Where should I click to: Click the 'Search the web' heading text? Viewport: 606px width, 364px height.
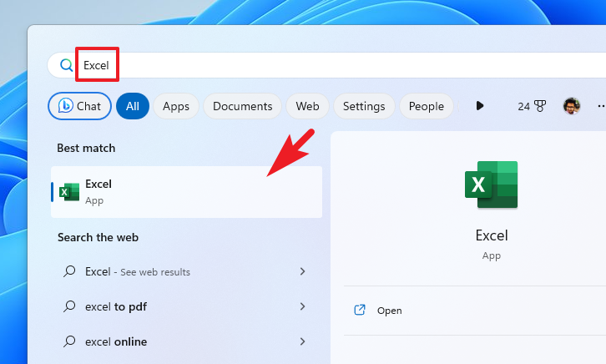(x=98, y=237)
